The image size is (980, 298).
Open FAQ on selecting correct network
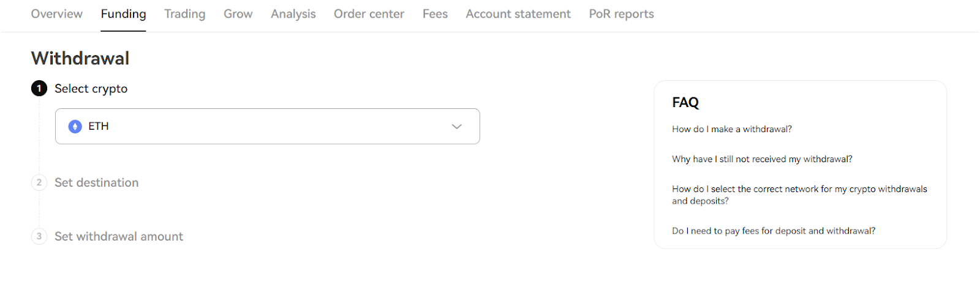click(x=799, y=195)
